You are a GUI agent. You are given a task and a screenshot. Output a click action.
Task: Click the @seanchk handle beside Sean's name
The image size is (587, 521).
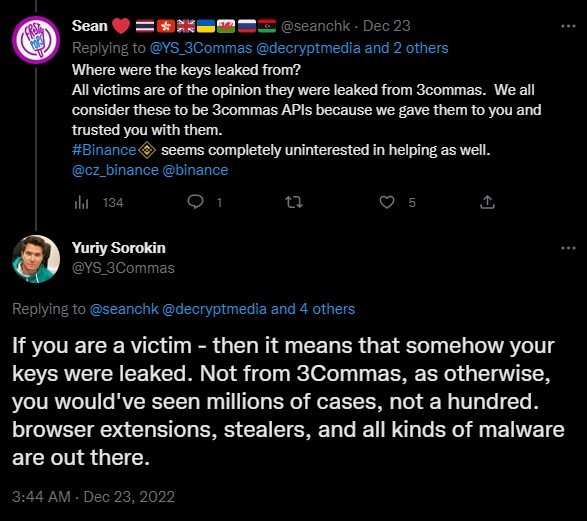[x=315, y=26]
